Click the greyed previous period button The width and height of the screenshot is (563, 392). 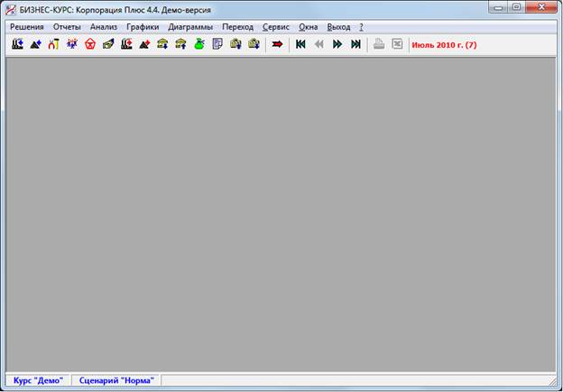tap(318, 44)
